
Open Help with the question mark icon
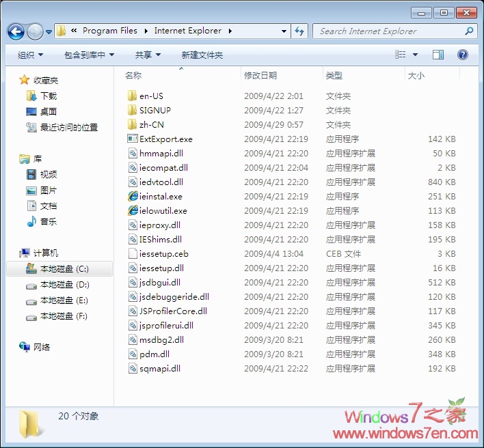pos(462,55)
